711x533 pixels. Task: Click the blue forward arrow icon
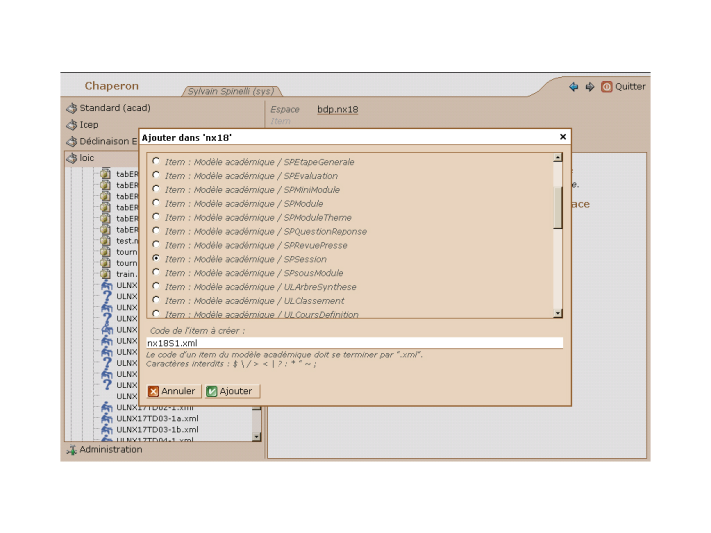pyautogui.click(x=589, y=87)
